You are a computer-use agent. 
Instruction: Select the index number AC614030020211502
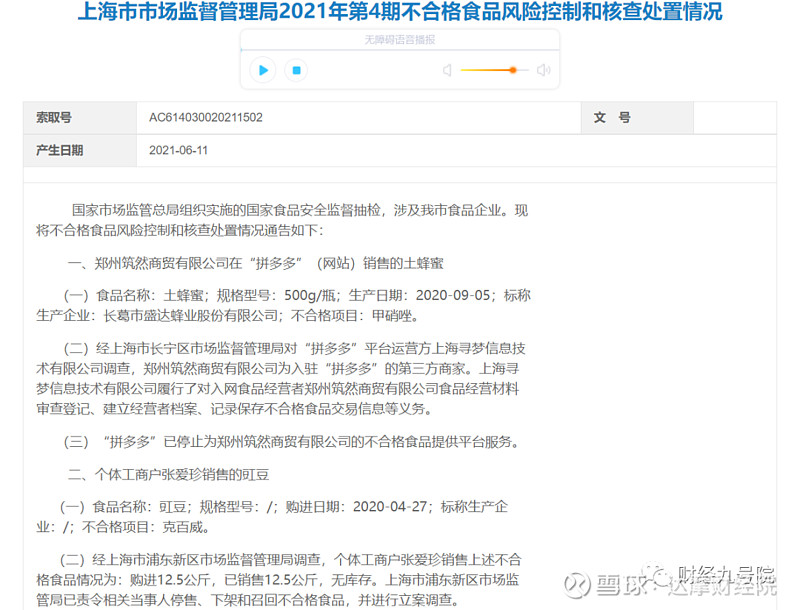(x=206, y=117)
